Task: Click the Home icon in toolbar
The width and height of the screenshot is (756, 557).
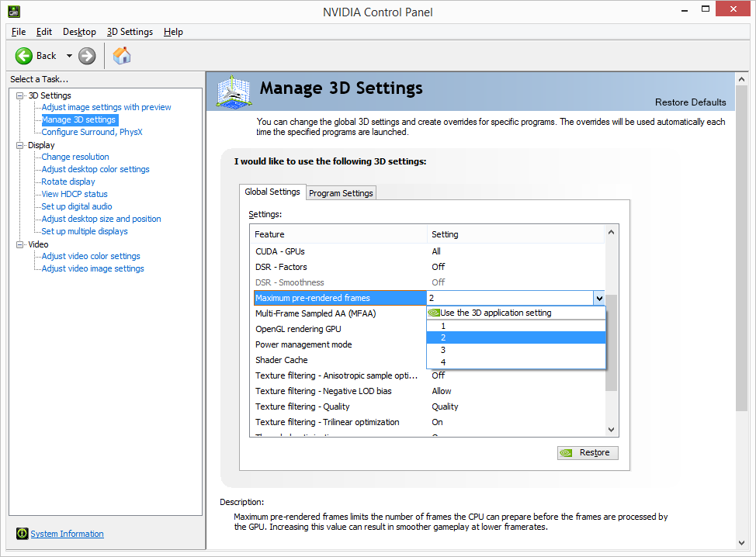Action: (x=122, y=56)
